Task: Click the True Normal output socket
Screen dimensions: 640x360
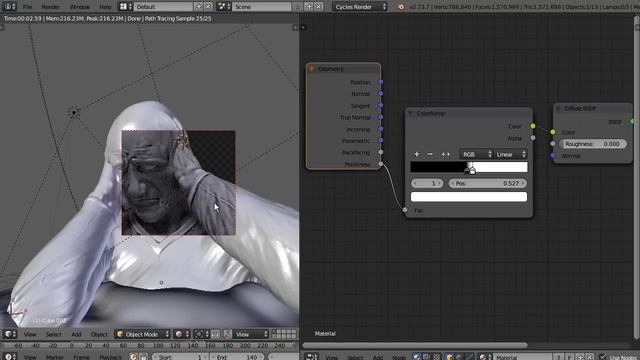Action: [380, 117]
